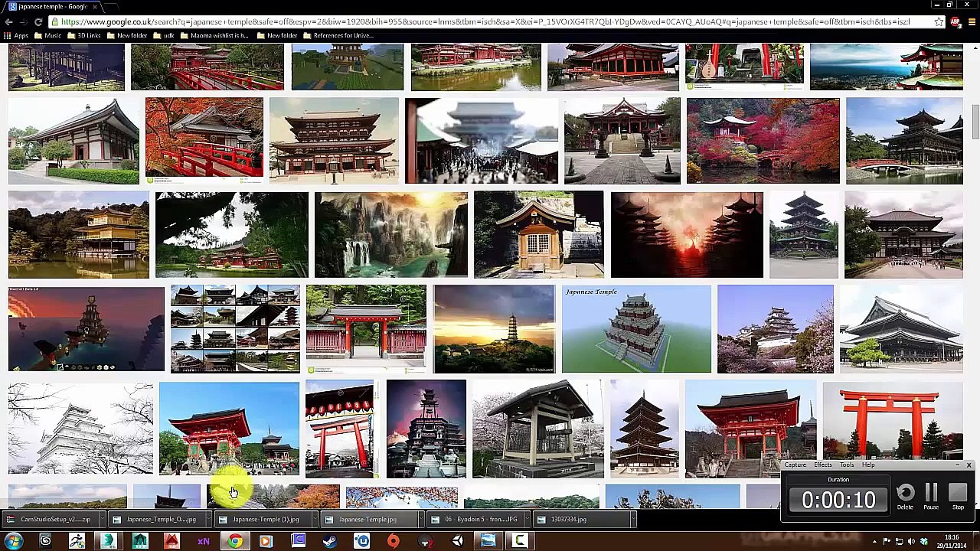Bookmark this page with the star icon
The width and height of the screenshot is (980, 551).
click(939, 22)
